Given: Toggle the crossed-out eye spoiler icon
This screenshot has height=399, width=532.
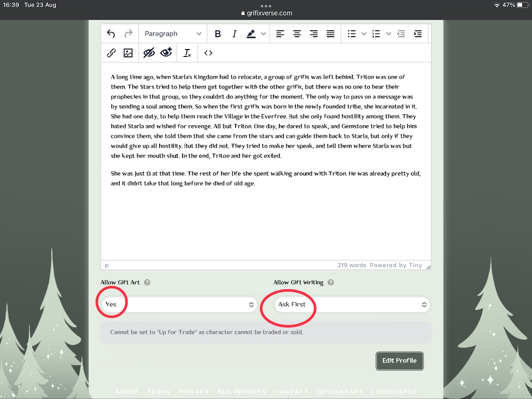Looking at the screenshot, I should (149, 53).
